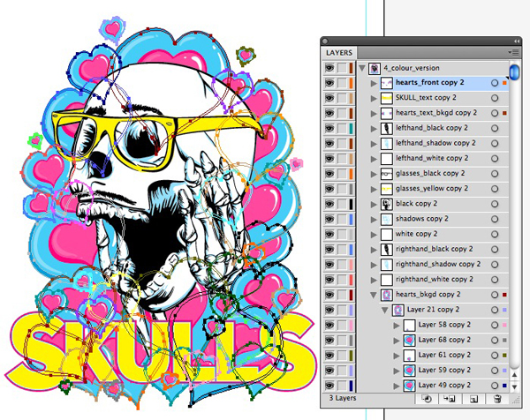Viewport: 530px width, 420px height.
Task: Hide lefthand_shadow copy 2 layer
Action: coord(329,144)
